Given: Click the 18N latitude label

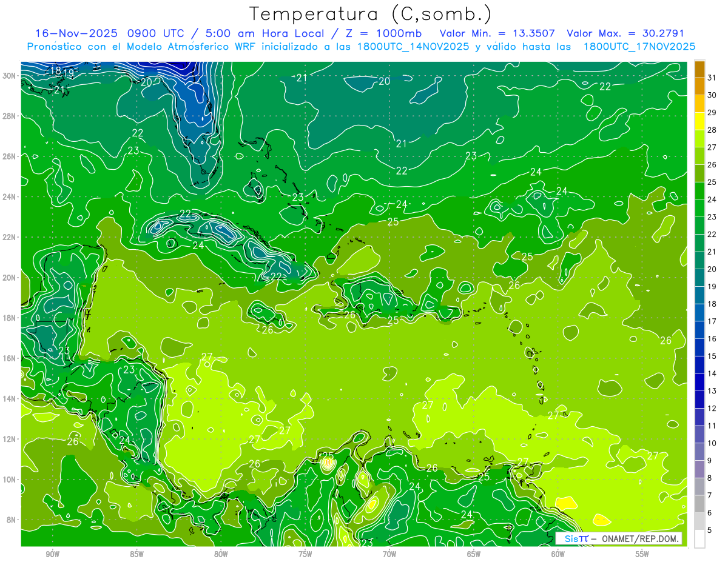Looking at the screenshot, I should (10, 318).
